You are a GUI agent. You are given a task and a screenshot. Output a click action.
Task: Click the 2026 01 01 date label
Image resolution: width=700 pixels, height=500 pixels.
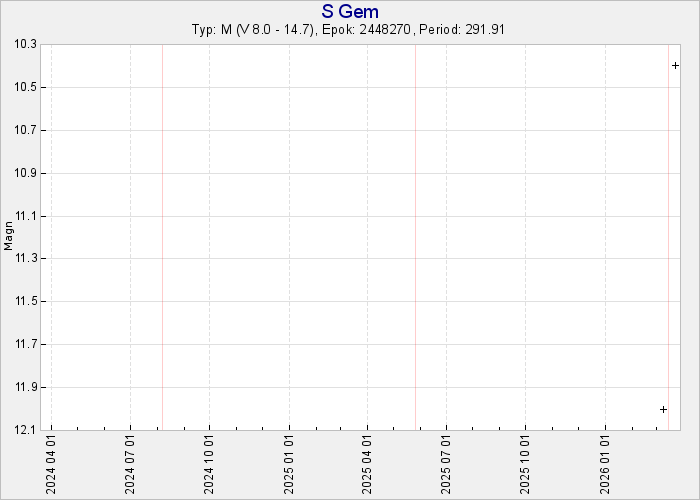606,466
